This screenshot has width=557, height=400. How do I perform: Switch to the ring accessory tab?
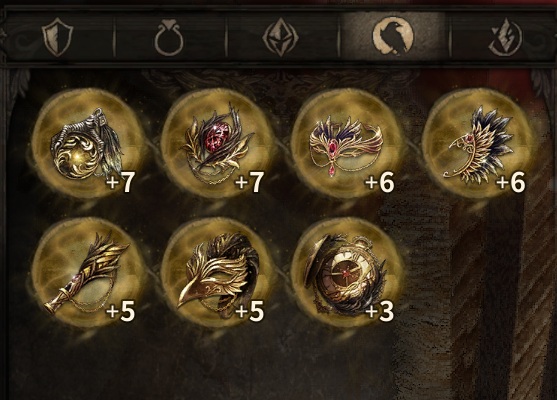click(x=169, y=37)
